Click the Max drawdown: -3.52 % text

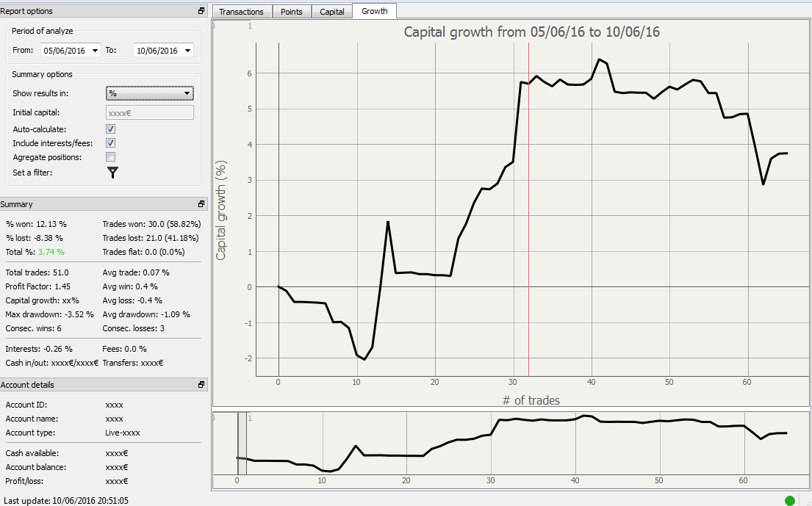(50, 314)
